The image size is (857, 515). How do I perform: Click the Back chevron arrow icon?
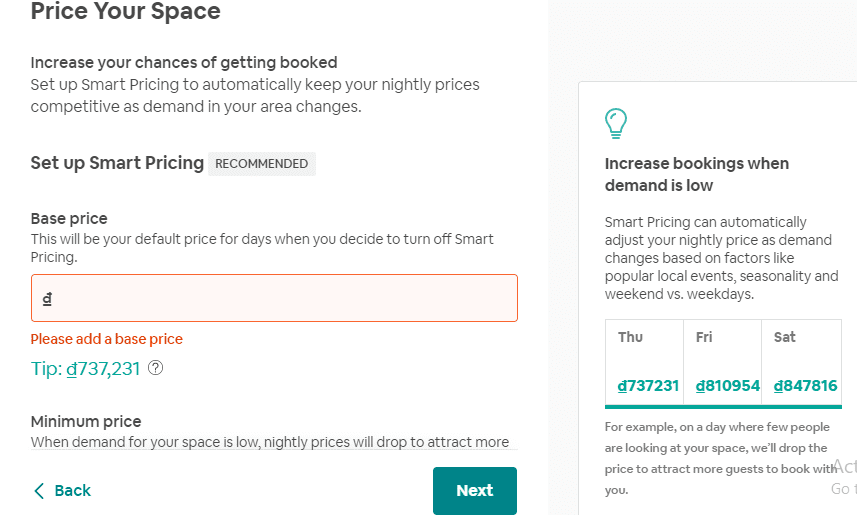(39, 490)
